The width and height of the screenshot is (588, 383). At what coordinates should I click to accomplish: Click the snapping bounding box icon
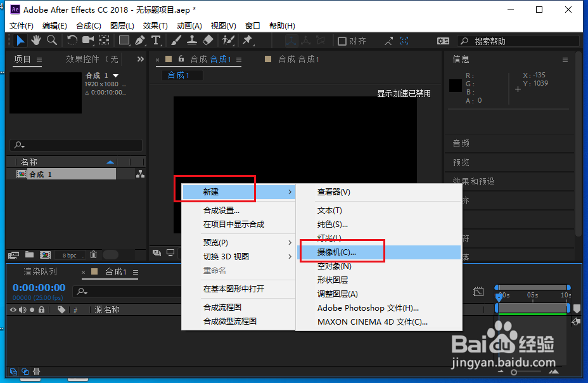404,41
